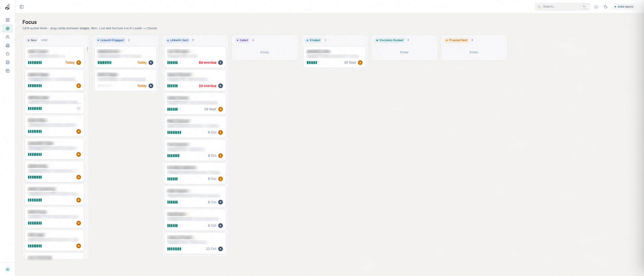Open the building icon in left sidebar
Viewport: 644px width, 276px height.
[8, 45]
